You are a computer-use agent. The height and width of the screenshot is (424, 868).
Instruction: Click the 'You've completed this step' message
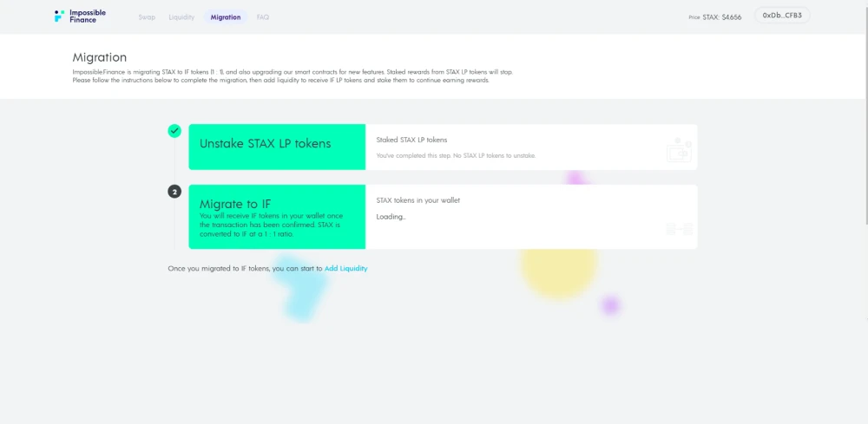456,156
